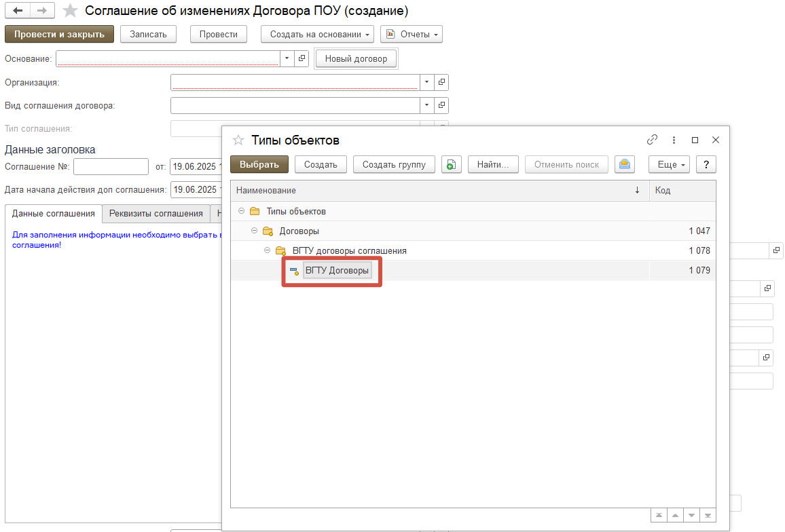Add form to favorites with star icon
This screenshot has height=532, width=785.
(70, 11)
